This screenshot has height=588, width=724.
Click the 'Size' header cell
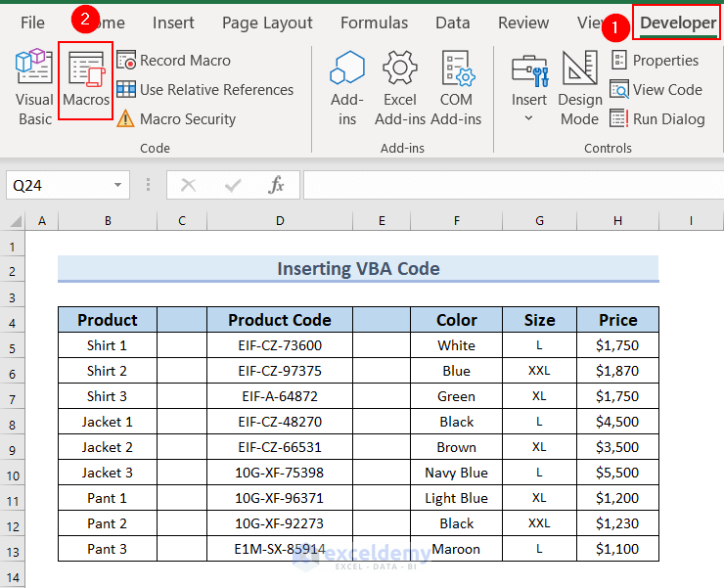coord(539,320)
